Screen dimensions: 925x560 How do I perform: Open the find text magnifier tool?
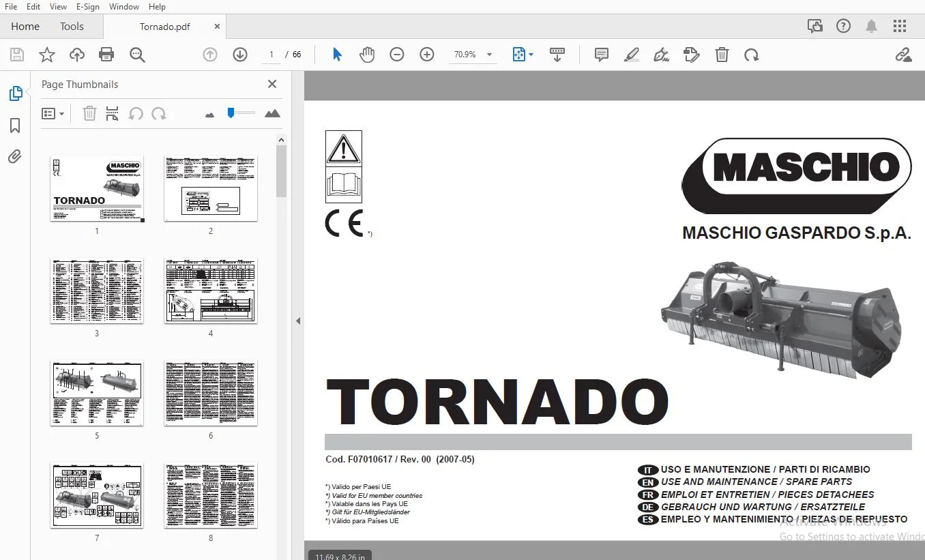click(x=137, y=55)
